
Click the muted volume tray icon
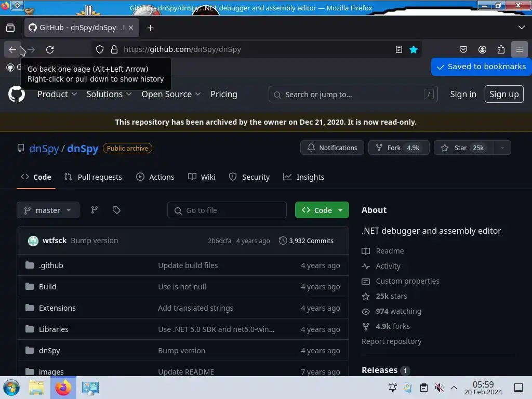tap(439, 388)
